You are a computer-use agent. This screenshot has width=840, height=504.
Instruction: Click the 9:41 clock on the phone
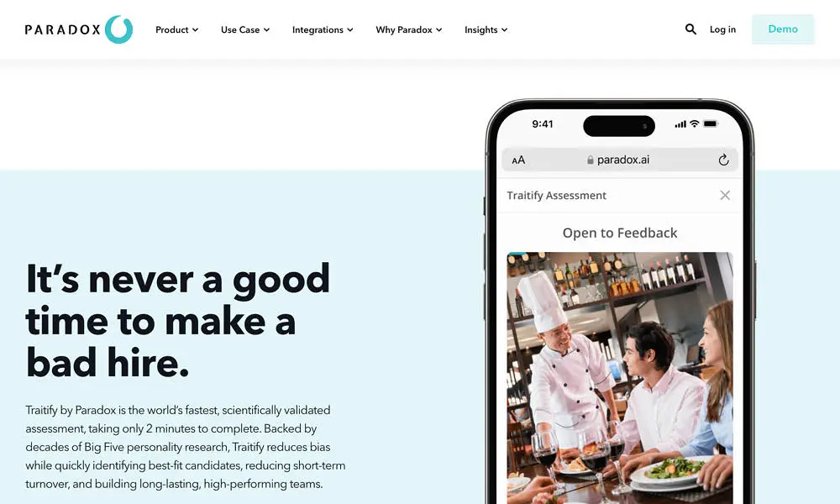(542, 124)
